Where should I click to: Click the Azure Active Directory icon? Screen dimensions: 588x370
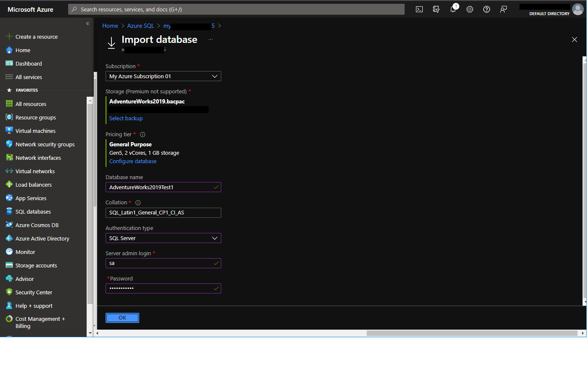coord(9,238)
